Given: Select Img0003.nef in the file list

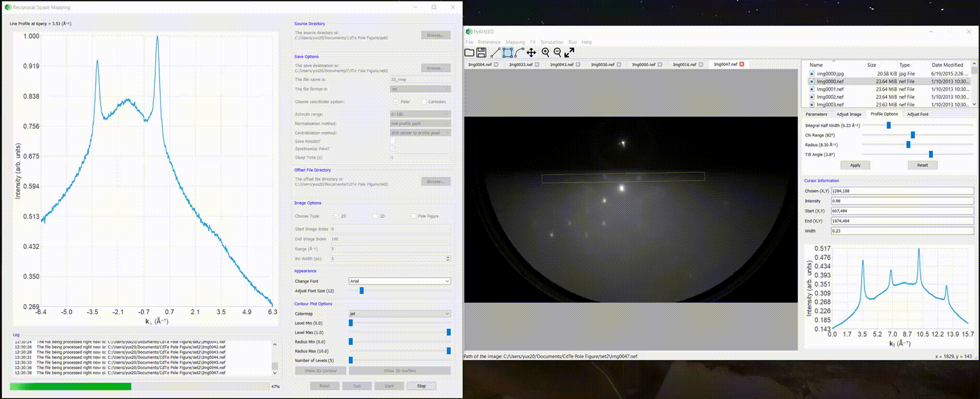Looking at the screenshot, I should click(890, 105).
